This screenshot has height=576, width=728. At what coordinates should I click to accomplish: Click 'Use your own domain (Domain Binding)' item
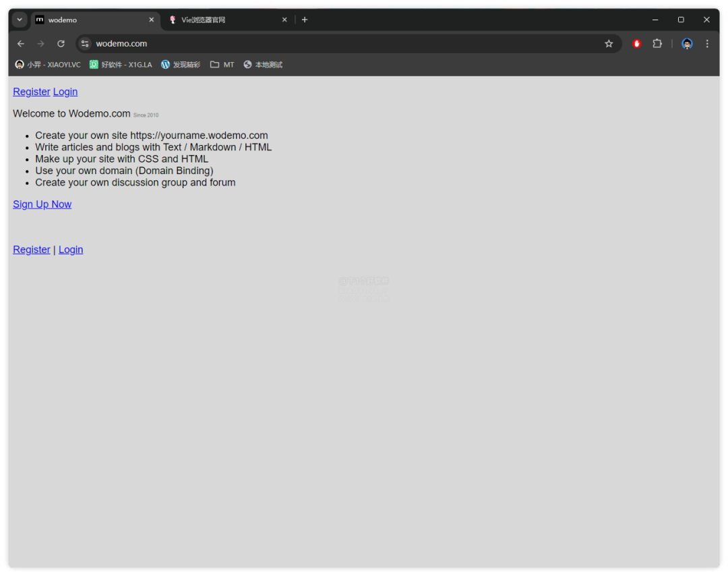pyautogui.click(x=125, y=171)
